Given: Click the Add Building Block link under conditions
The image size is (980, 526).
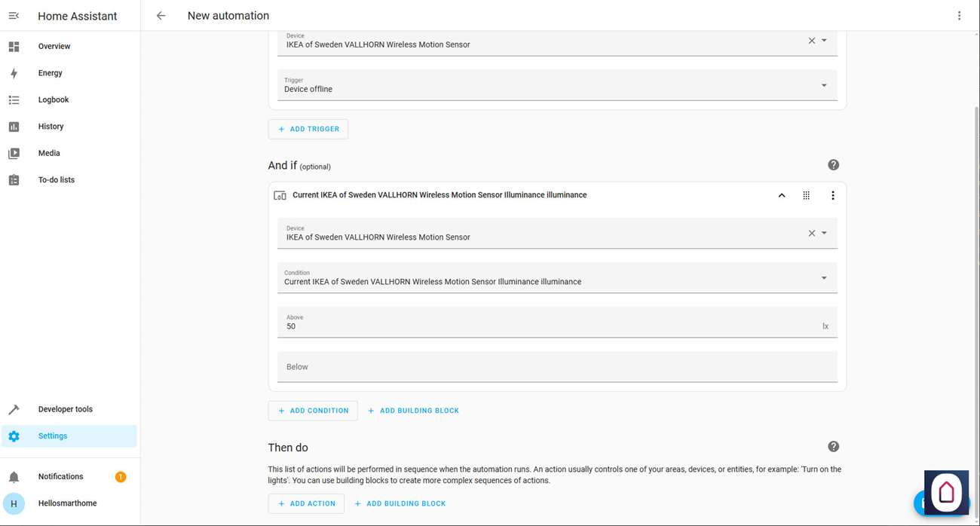Looking at the screenshot, I should (413, 411).
